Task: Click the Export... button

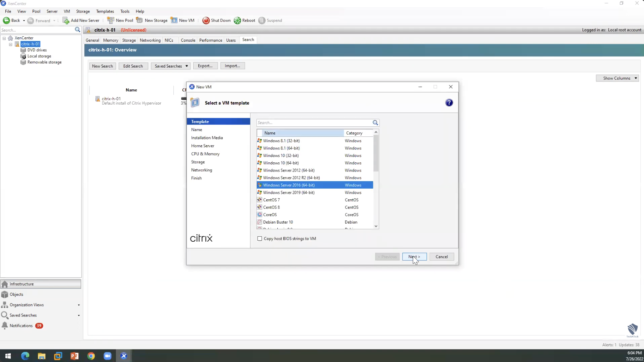Action: tap(205, 66)
